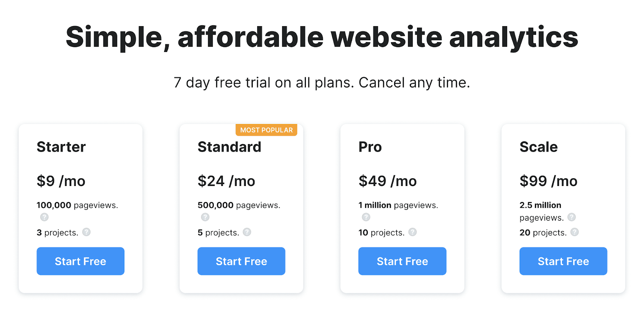This screenshot has width=644, height=310.
Task: Open the Standard pageviews tooltip icon
Action: pos(205,217)
